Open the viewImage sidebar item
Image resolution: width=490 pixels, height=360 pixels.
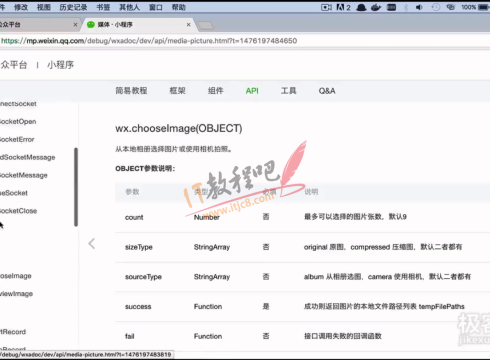point(16,294)
